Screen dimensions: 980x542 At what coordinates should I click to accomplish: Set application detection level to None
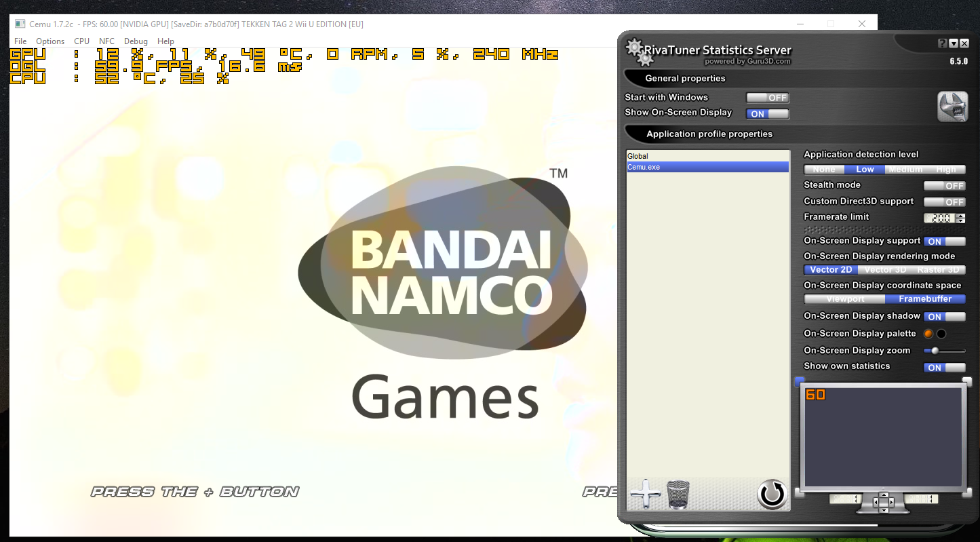click(824, 170)
